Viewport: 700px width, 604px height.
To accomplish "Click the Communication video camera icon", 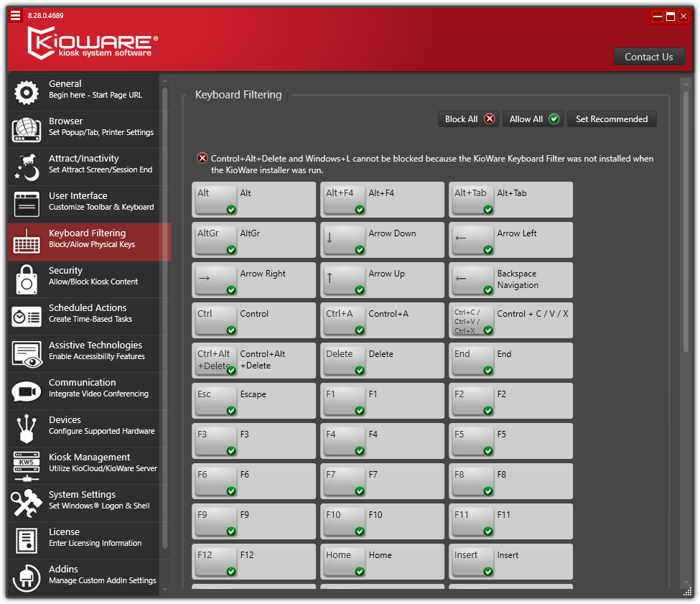I will pos(27,391).
